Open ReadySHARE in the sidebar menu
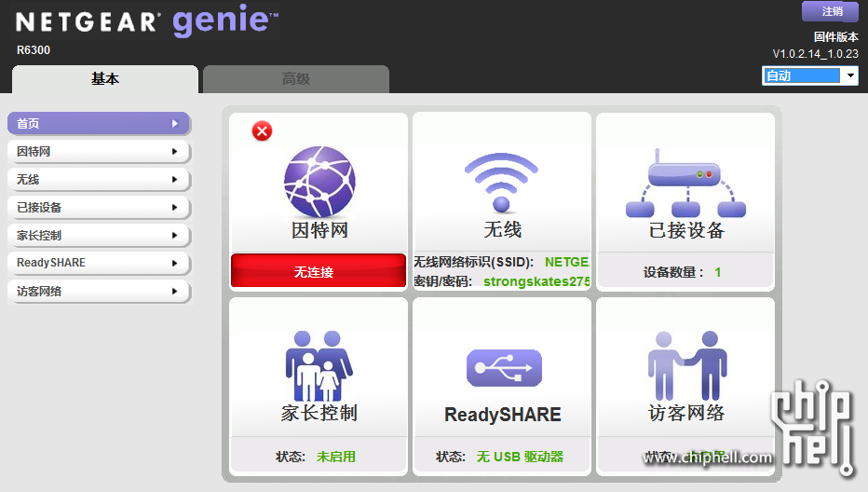Viewport: 868px width, 492px height. point(99,263)
